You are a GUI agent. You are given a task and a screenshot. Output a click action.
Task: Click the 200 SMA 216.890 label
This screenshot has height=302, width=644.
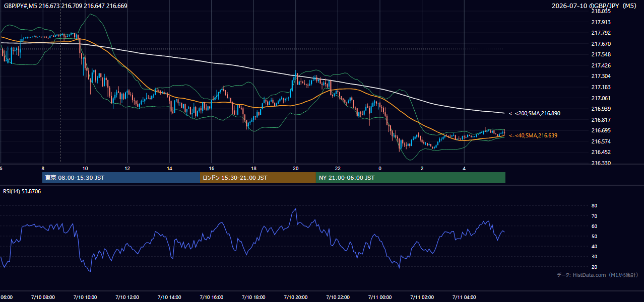535,114
